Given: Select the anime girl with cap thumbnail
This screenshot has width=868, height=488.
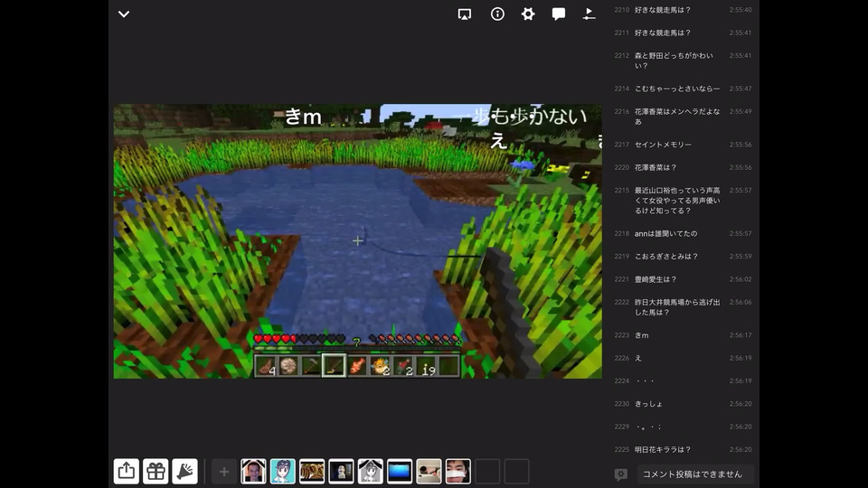Looking at the screenshot, I should (x=283, y=472).
